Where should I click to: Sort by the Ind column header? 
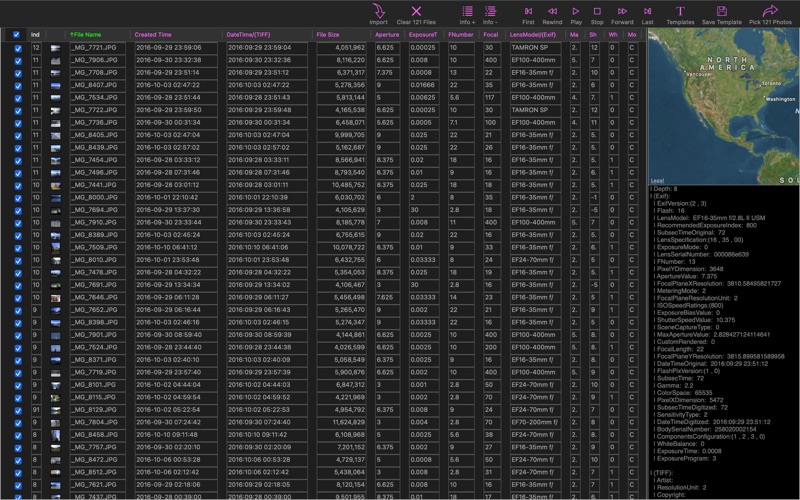35,35
